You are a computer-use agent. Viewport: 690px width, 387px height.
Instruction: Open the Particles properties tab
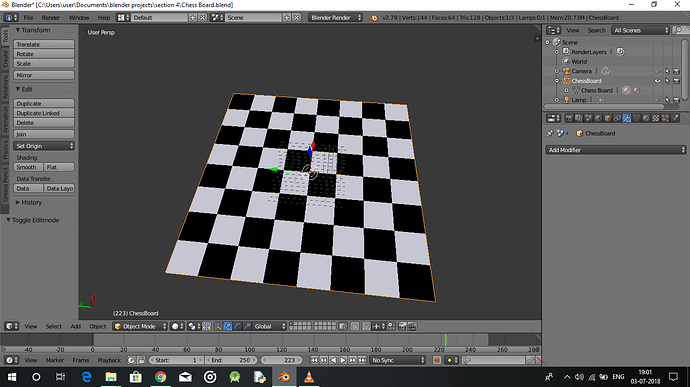click(x=665, y=118)
